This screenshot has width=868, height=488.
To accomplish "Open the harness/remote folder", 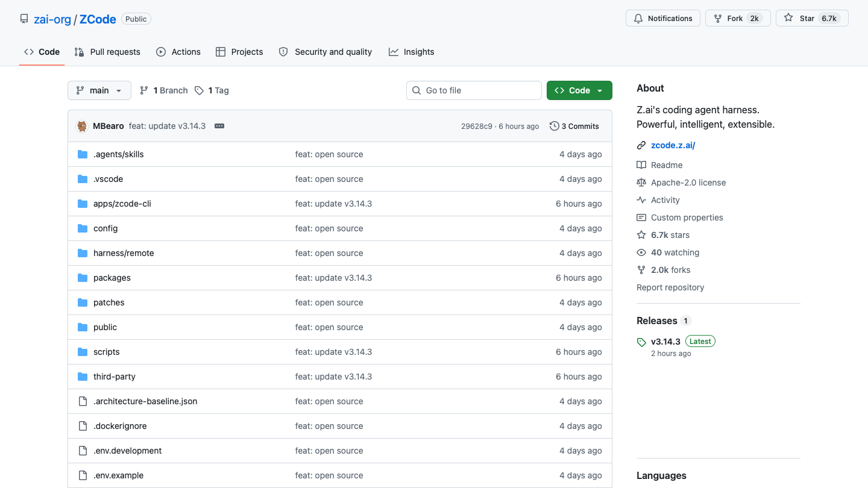I will coord(124,253).
